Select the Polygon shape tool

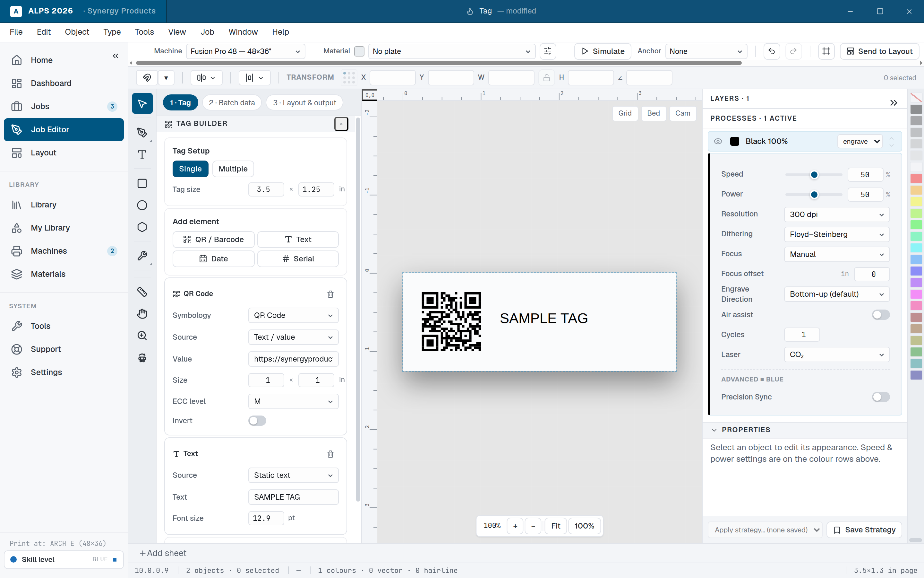pyautogui.click(x=142, y=227)
